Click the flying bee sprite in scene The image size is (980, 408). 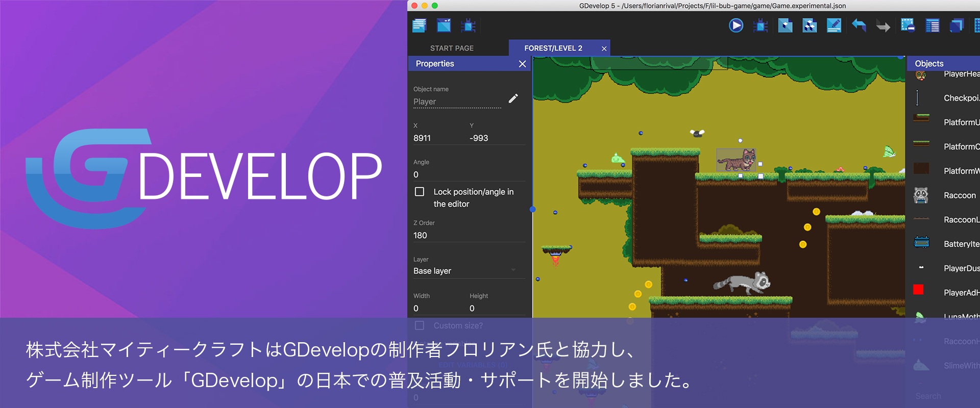point(697,133)
